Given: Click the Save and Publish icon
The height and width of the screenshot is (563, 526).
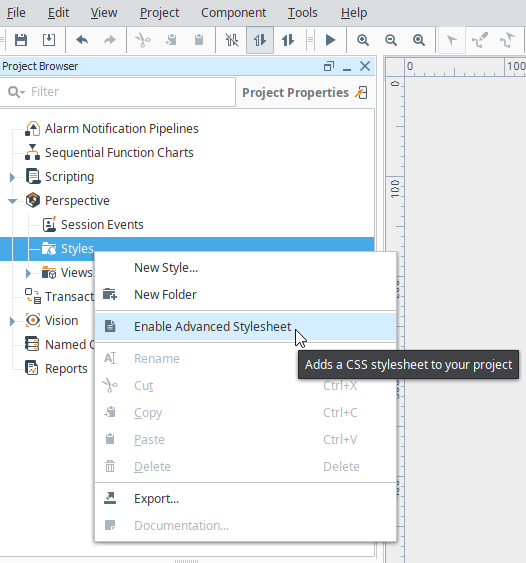Looking at the screenshot, I should (49, 40).
